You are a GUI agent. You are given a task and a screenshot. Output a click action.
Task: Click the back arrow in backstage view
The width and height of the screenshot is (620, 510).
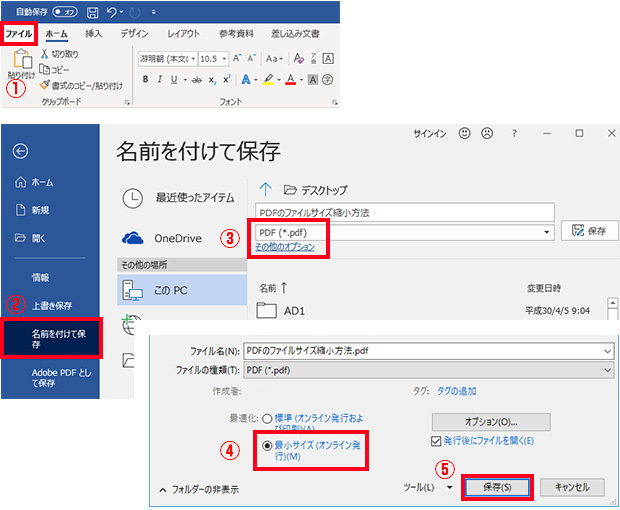pyautogui.click(x=20, y=151)
